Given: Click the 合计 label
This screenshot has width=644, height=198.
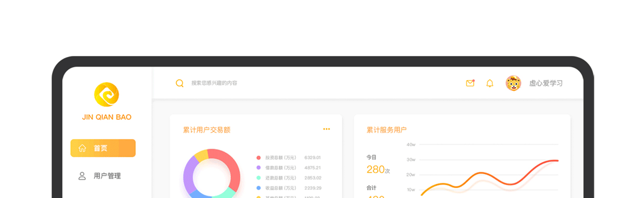Looking at the screenshot, I should pos(372,188).
